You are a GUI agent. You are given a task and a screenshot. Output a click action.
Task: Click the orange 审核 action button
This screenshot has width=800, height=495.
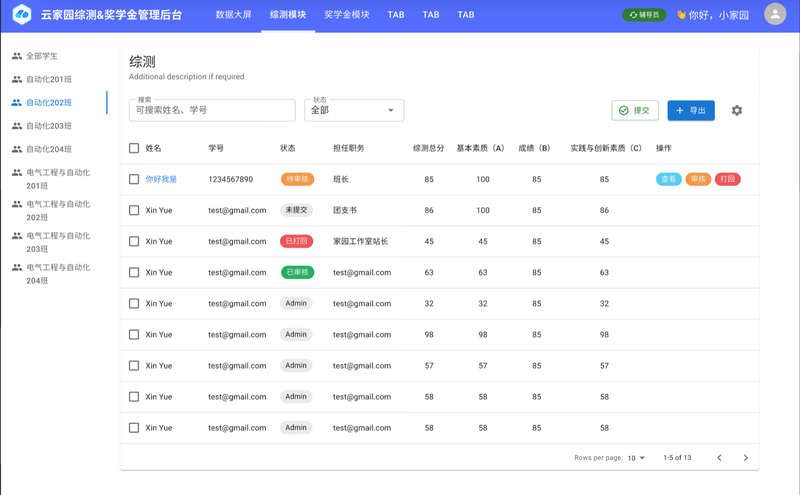tap(698, 179)
